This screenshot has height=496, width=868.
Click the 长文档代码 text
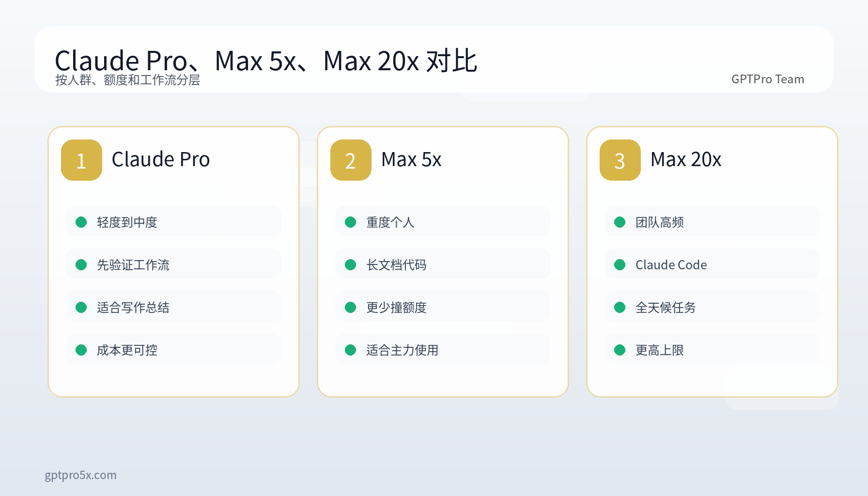[396, 265]
